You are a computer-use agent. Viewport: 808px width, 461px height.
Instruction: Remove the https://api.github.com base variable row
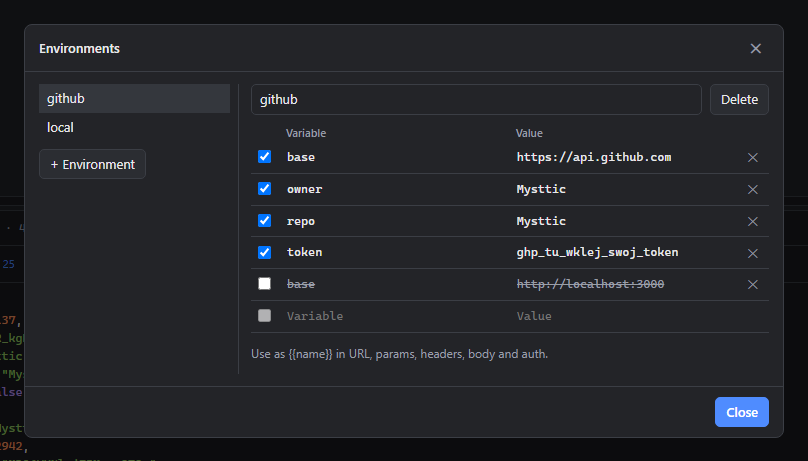coord(752,158)
